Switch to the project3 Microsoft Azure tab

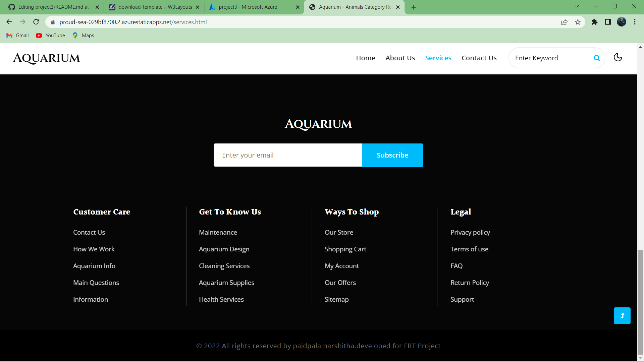pyautogui.click(x=248, y=7)
